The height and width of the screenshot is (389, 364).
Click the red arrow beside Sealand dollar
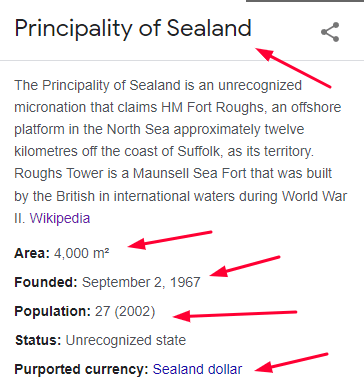point(291,363)
